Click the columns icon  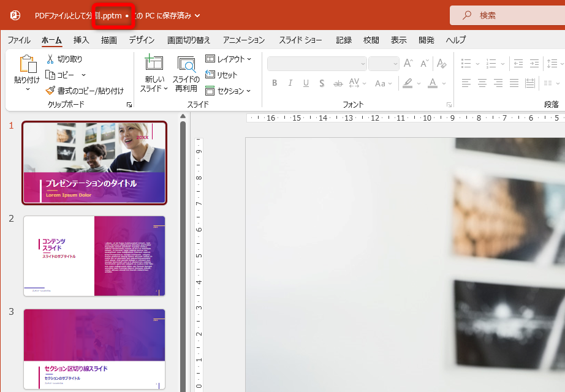tap(548, 83)
